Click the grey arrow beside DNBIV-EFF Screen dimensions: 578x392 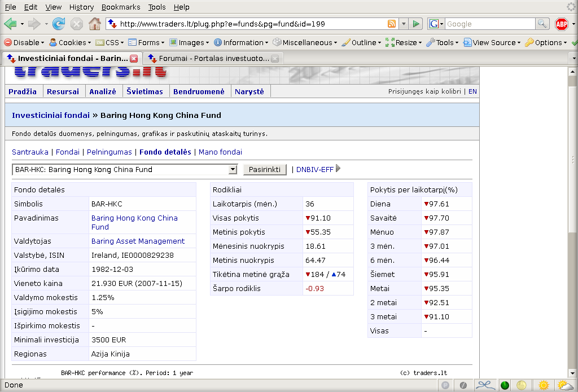338,169
